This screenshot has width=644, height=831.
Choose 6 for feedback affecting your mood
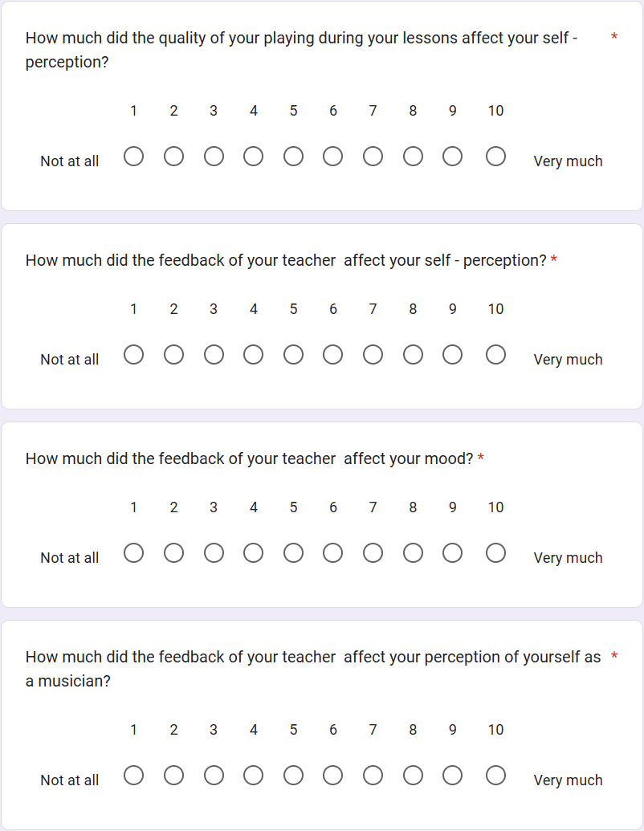333,552
